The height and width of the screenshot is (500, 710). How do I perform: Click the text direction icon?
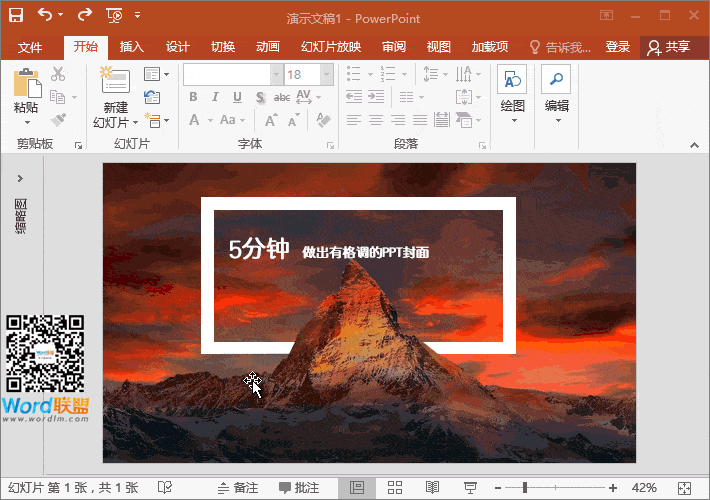(x=464, y=74)
